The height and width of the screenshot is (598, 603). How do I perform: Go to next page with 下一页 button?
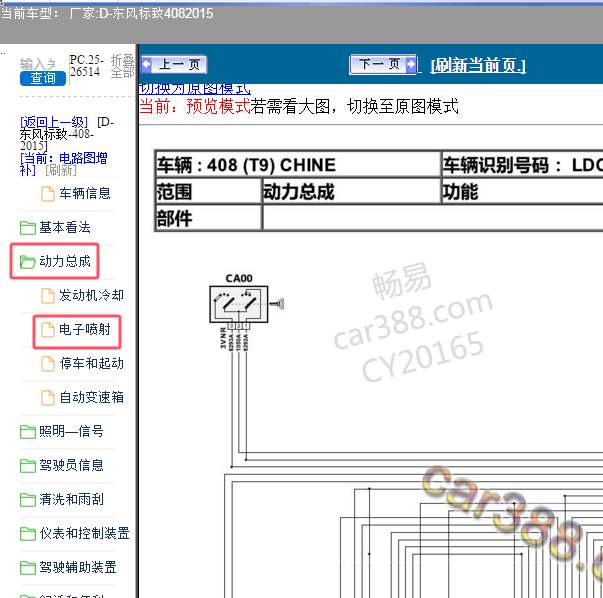coord(383,64)
